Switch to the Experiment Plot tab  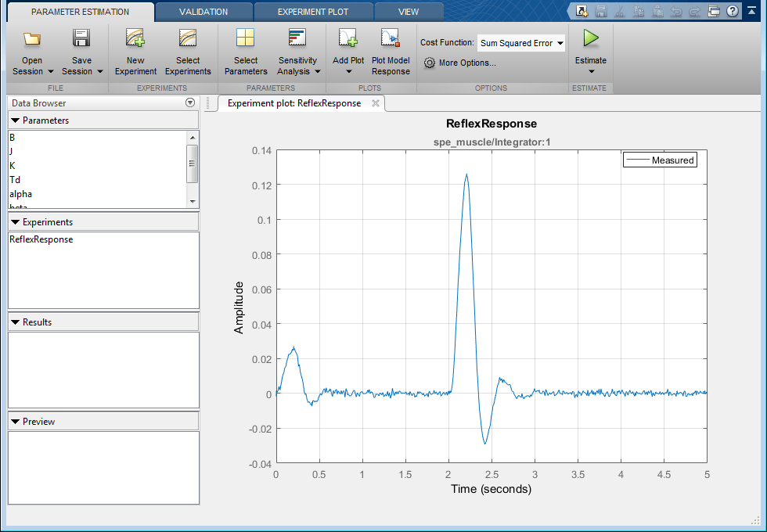(313, 12)
